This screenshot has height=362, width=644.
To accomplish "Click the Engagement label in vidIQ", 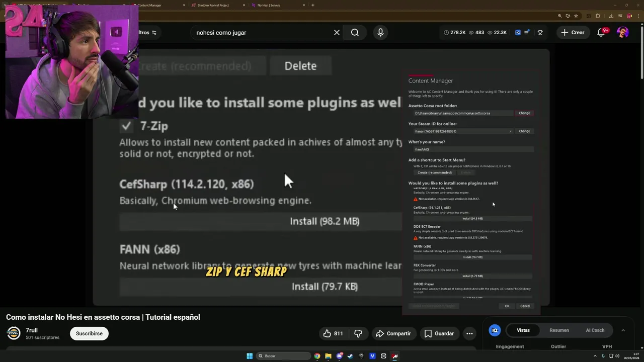I will tap(510, 346).
